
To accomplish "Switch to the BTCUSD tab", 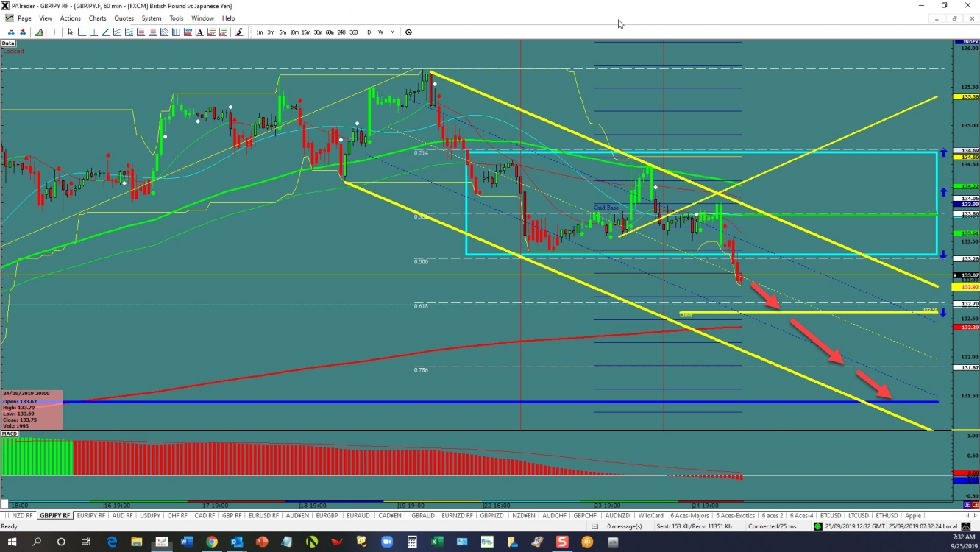I will click(x=830, y=515).
